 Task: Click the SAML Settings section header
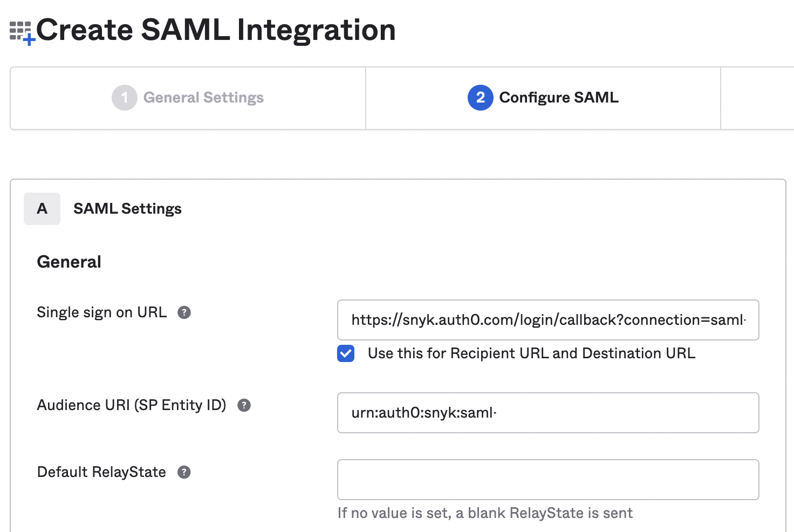(127, 209)
